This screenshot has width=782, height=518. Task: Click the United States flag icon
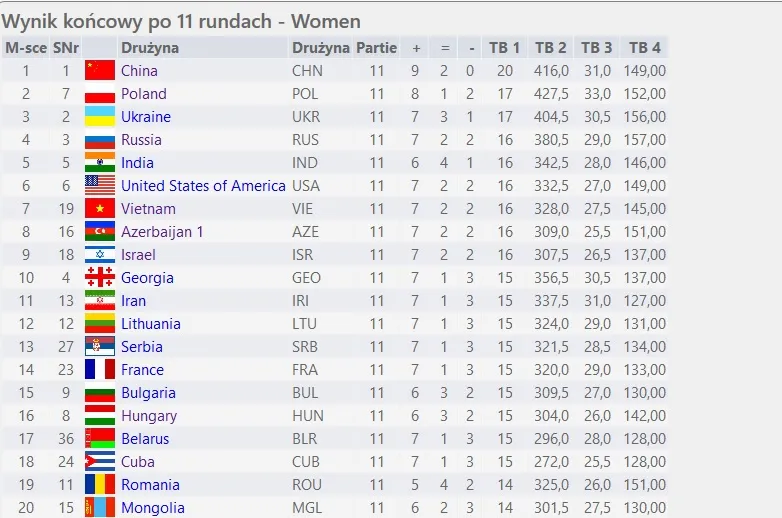pyautogui.click(x=100, y=186)
